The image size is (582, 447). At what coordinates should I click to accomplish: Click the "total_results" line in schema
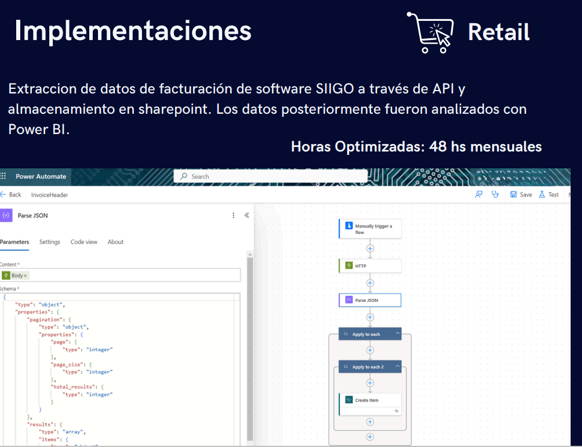pyautogui.click(x=77, y=387)
